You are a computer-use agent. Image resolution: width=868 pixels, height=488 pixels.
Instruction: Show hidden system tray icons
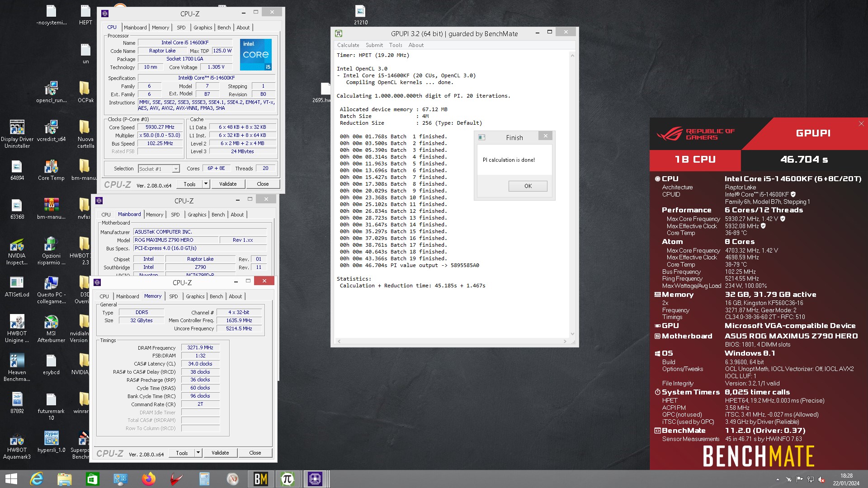(x=778, y=479)
